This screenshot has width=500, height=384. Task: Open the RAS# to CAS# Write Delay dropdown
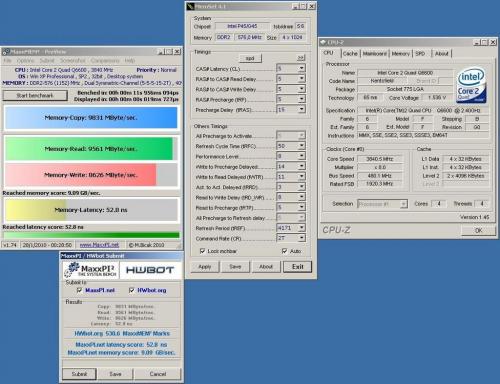point(301,89)
